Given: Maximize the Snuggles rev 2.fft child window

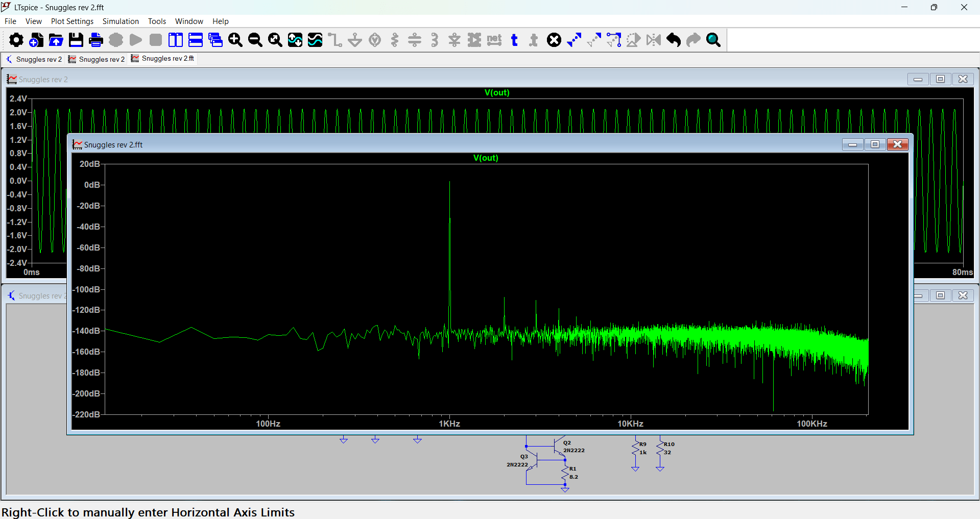Looking at the screenshot, I should pyautogui.click(x=875, y=144).
